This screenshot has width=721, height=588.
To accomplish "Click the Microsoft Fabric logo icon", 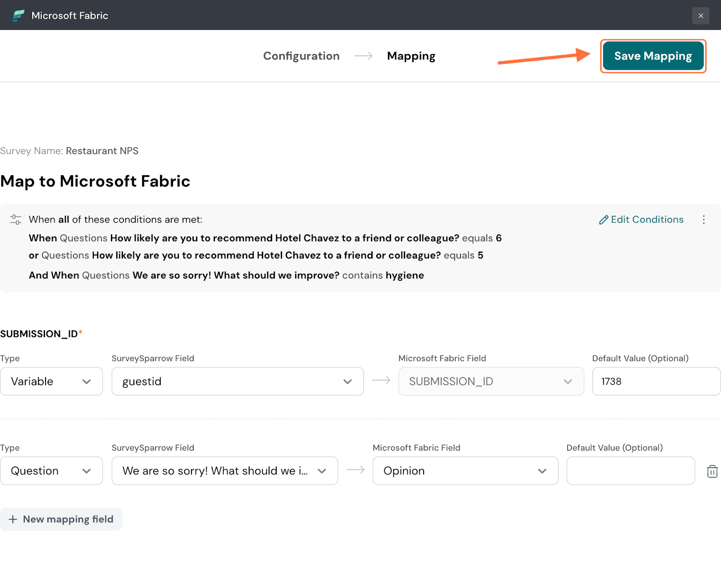I will click(x=18, y=15).
